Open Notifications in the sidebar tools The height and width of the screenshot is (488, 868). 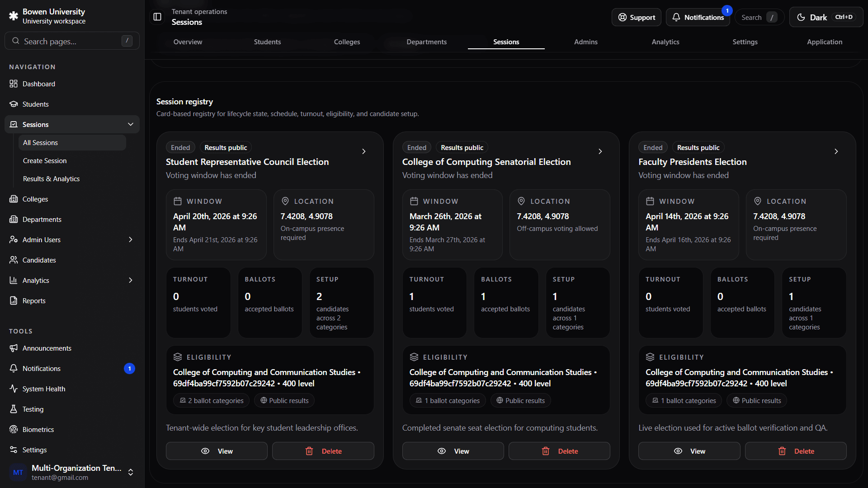(72, 368)
